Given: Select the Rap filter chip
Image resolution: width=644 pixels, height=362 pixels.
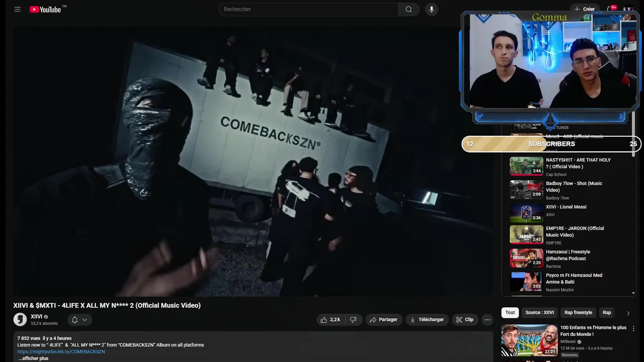Looking at the screenshot, I should 607,312.
